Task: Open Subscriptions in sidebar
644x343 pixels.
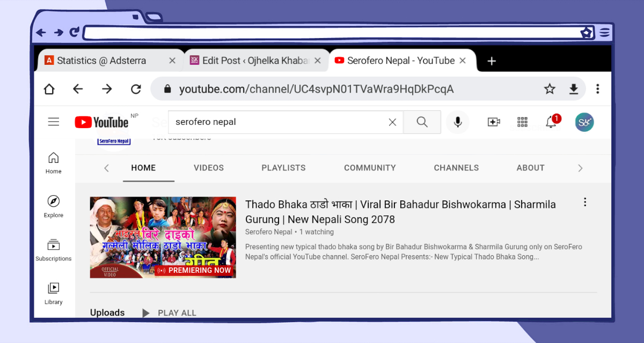Action: tap(54, 250)
